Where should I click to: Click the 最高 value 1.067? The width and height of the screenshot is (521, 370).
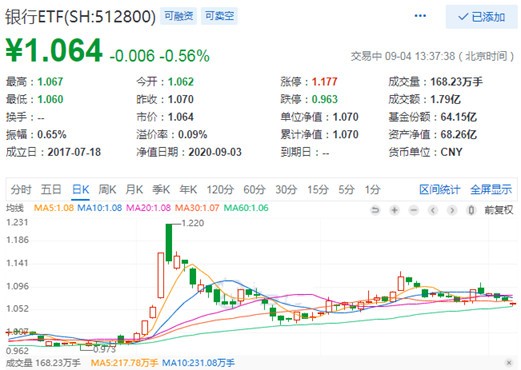50,82
